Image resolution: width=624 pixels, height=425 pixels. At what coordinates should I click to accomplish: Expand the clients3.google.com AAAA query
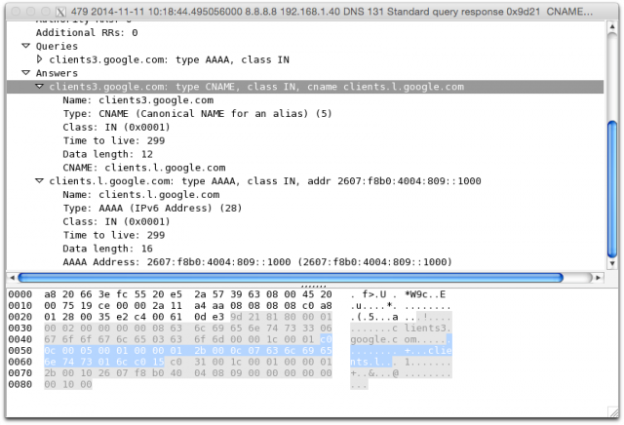pyautogui.click(x=39, y=59)
